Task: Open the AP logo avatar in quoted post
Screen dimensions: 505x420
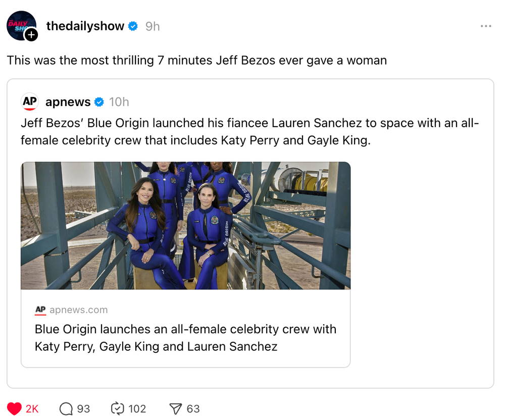Action: (30, 101)
